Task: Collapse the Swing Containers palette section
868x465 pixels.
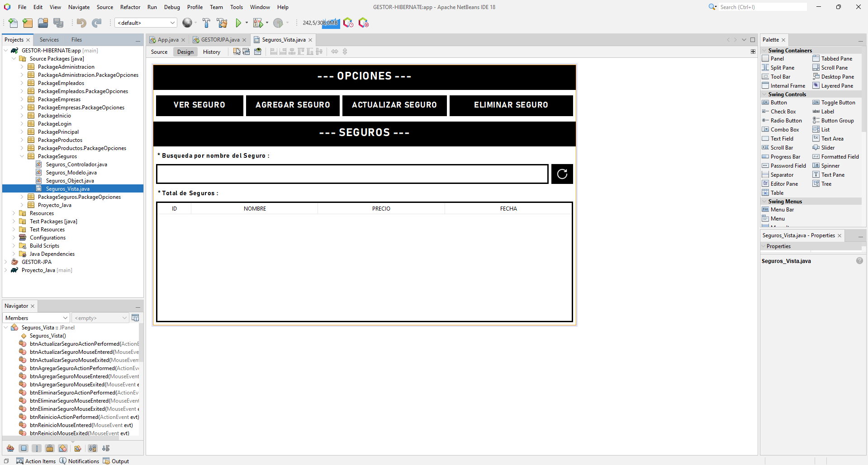Action: [764, 51]
